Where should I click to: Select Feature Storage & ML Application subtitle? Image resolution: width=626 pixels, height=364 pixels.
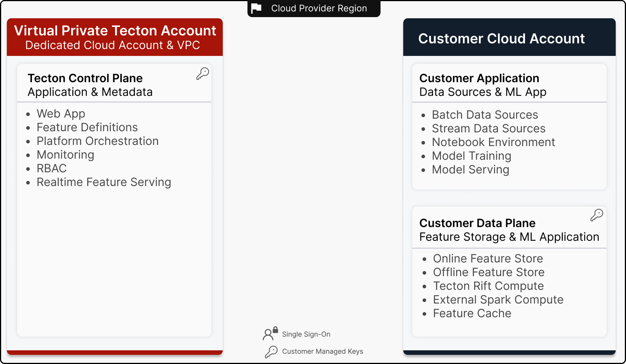(x=509, y=237)
